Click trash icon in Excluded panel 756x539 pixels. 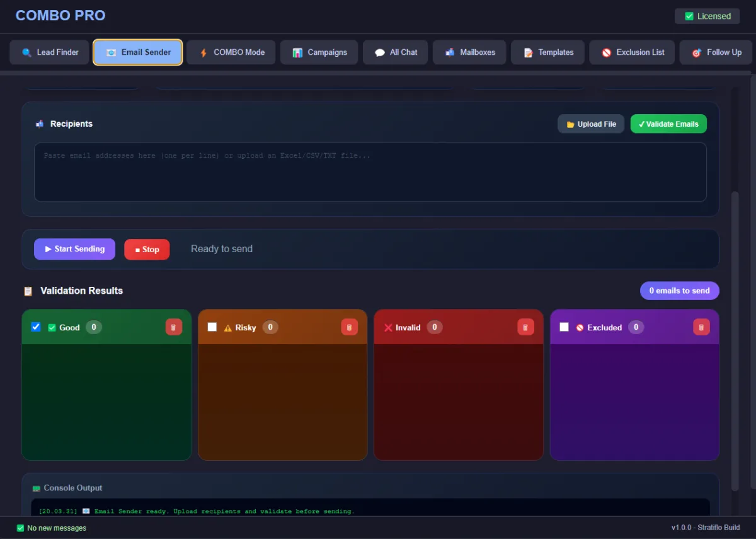[x=701, y=327]
